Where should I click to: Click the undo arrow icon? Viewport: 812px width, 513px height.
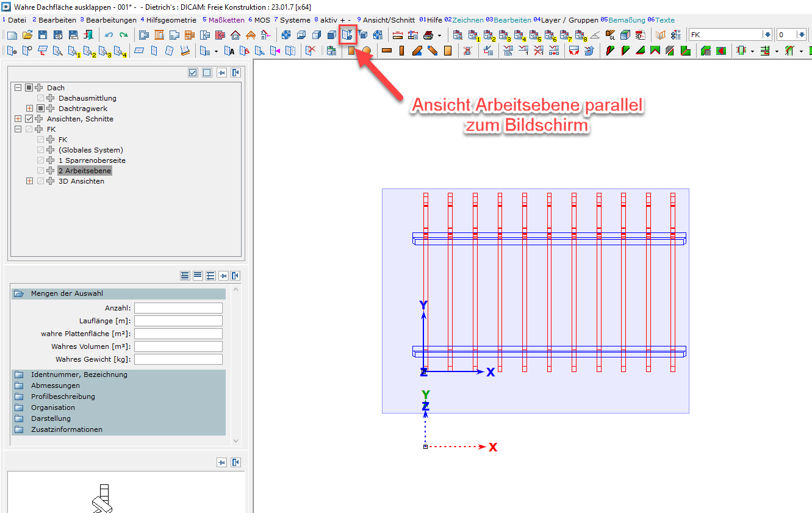(109, 35)
